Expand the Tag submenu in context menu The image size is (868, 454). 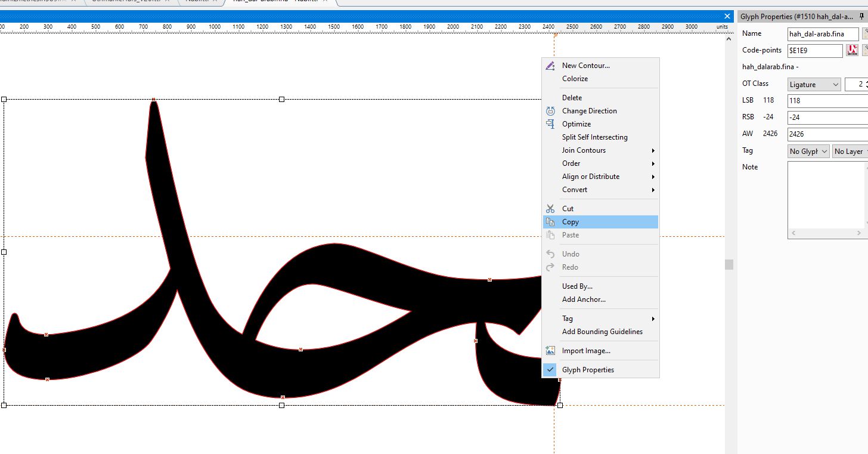600,319
